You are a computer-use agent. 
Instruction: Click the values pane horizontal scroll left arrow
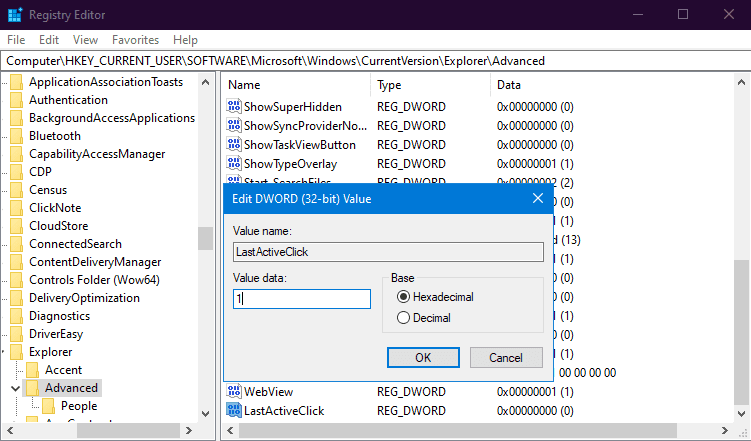point(230,430)
